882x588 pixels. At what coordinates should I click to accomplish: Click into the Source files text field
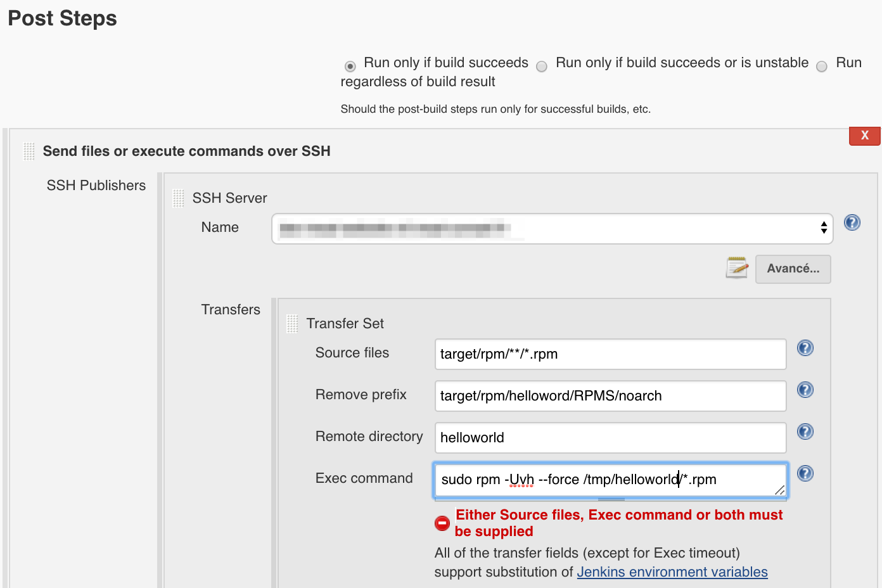tap(610, 354)
